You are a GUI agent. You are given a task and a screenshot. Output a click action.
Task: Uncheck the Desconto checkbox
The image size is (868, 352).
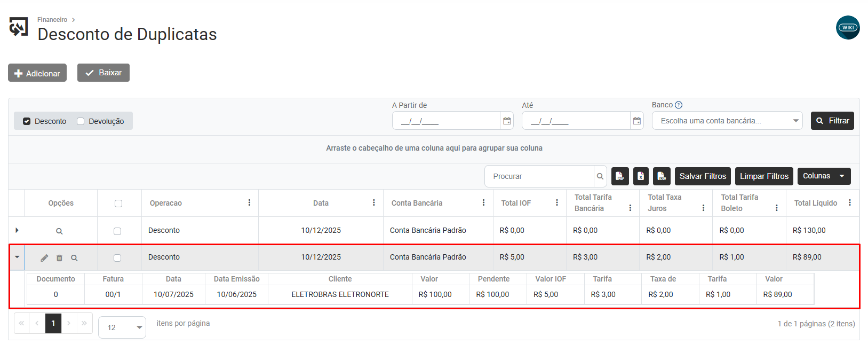[x=27, y=121]
